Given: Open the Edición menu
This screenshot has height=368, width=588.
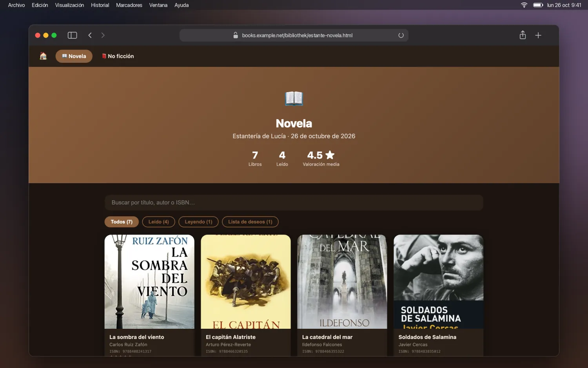Looking at the screenshot, I should click(40, 5).
